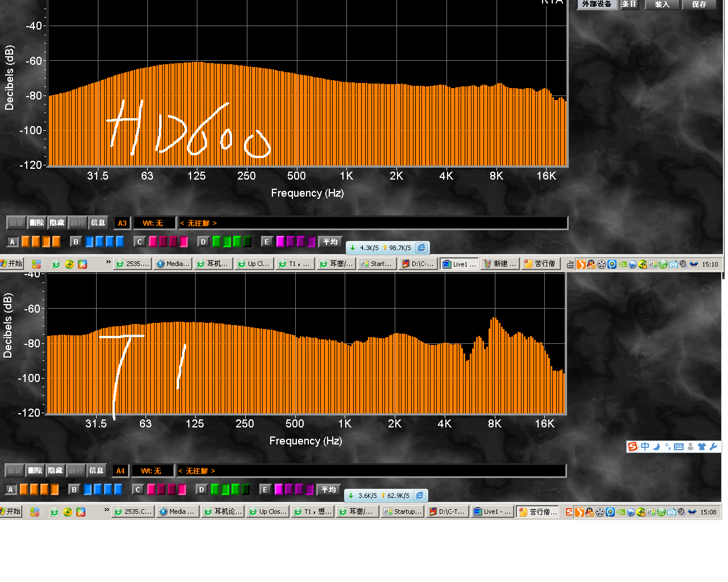Click the 条目 button at top right

629,4
